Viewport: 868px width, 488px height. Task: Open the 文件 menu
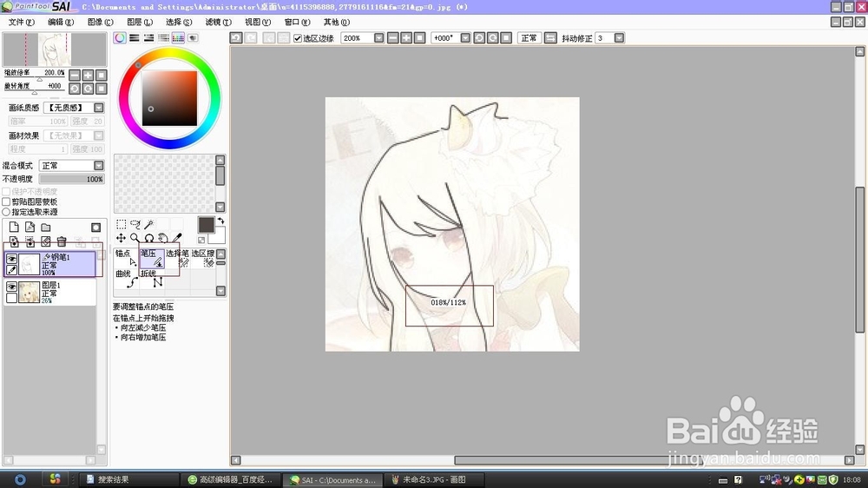pyautogui.click(x=21, y=23)
